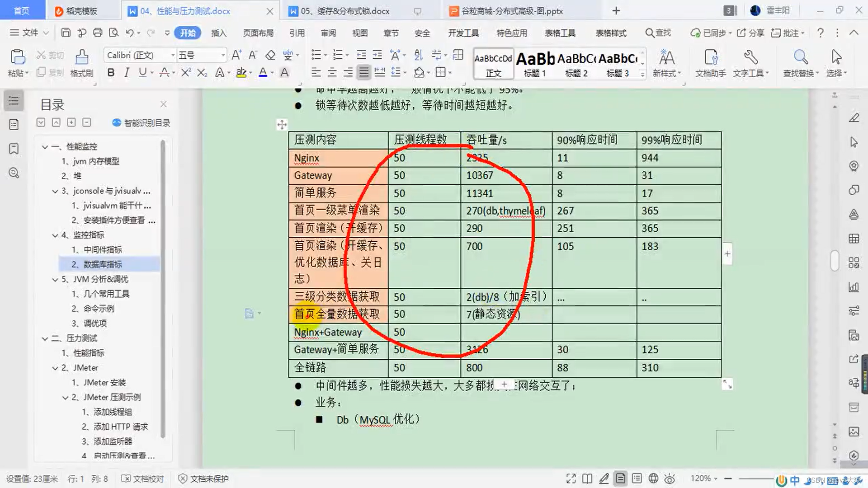Click 智能识别目录 button
This screenshot has height=488, width=868.
click(x=141, y=123)
